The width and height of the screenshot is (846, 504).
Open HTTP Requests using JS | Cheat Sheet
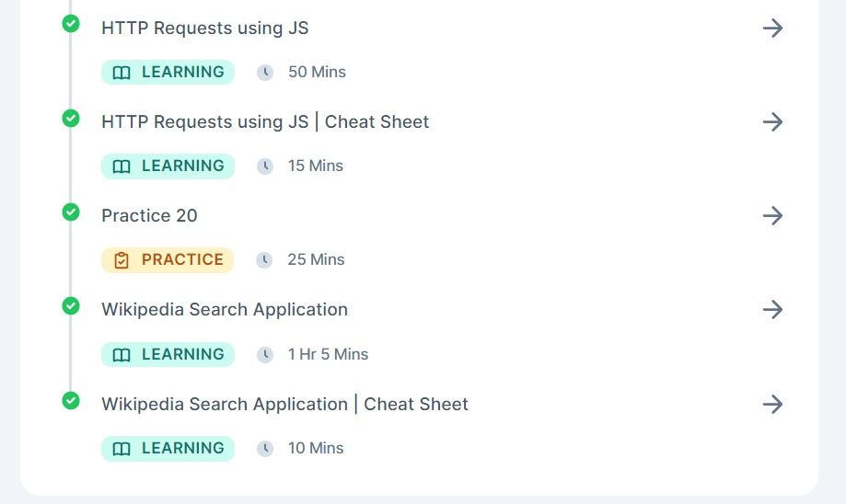coord(265,121)
